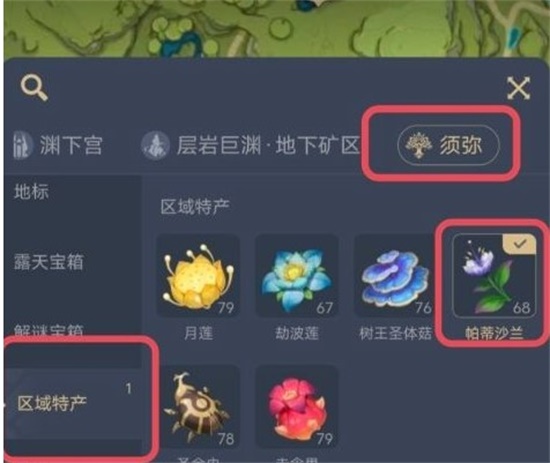Click the 区域特产 section heading

click(195, 207)
